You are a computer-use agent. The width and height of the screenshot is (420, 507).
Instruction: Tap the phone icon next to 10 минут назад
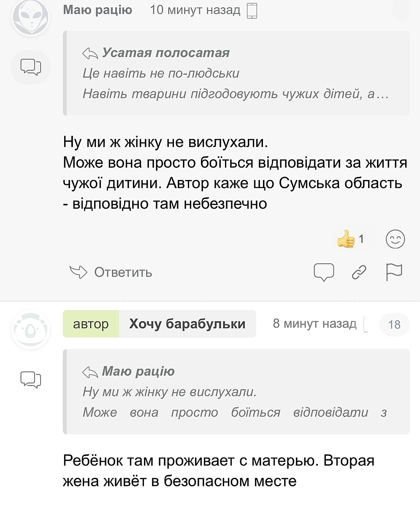(252, 11)
